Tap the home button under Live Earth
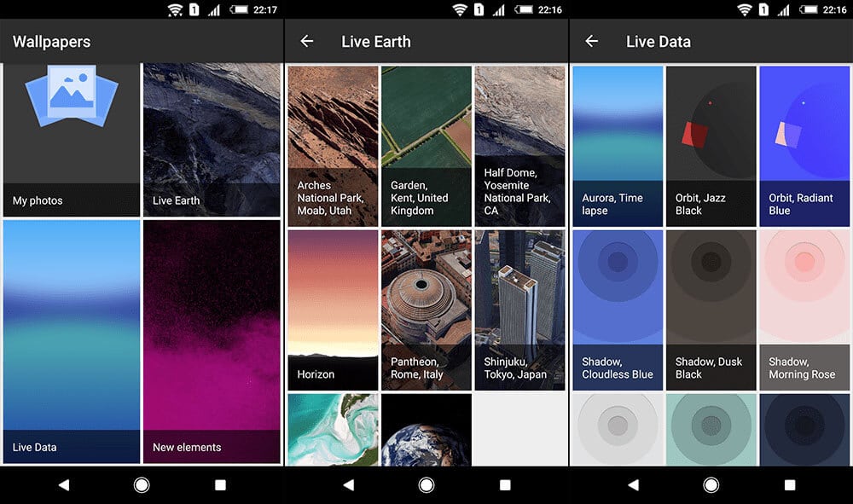Image resolution: width=853 pixels, height=504 pixels. tap(426, 485)
